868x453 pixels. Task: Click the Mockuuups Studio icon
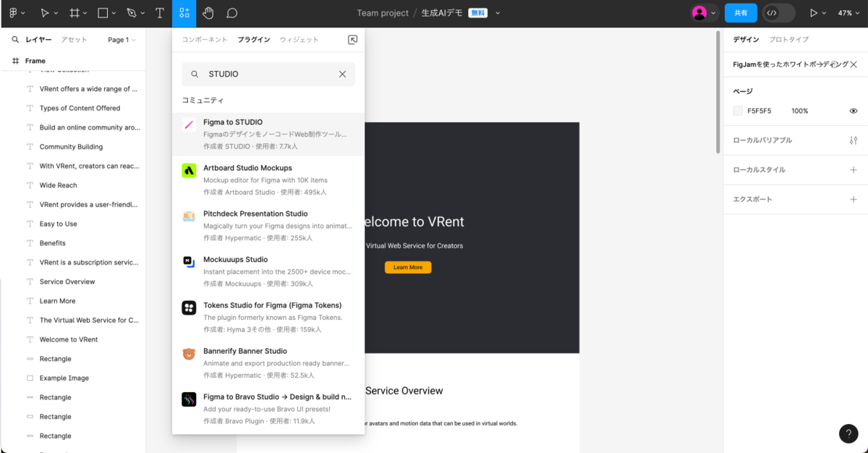(189, 262)
